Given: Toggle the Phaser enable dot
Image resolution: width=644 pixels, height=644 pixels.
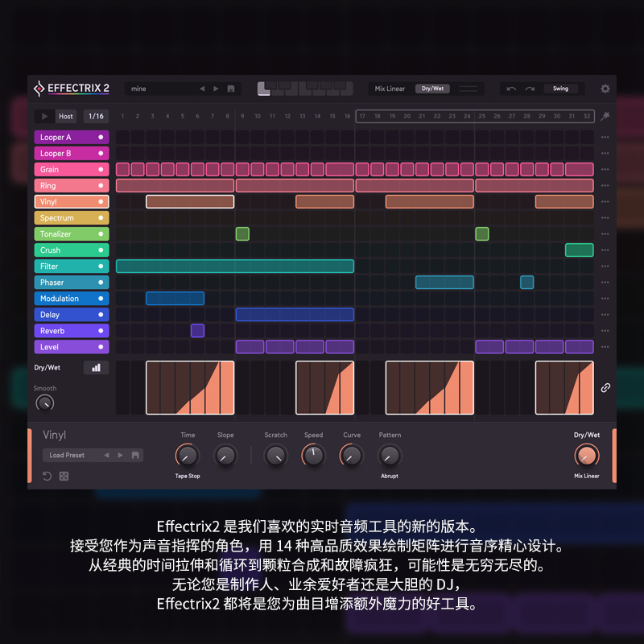Looking at the screenshot, I should [x=101, y=283].
